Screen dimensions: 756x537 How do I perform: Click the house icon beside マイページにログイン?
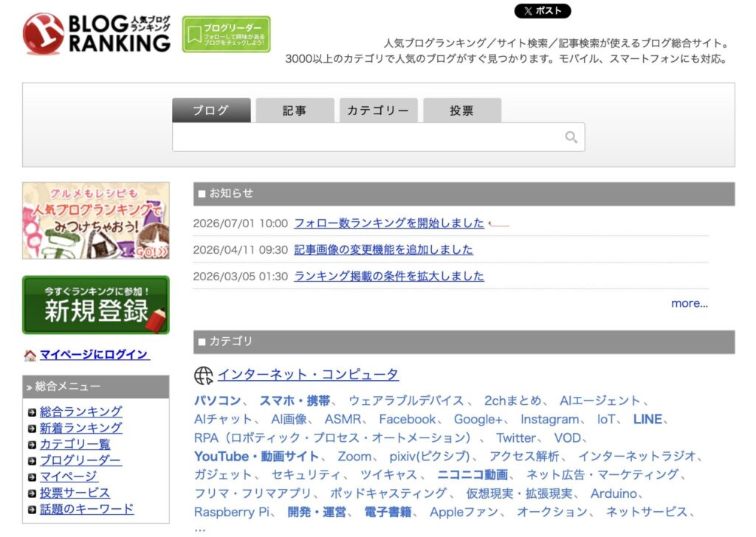tap(30, 356)
